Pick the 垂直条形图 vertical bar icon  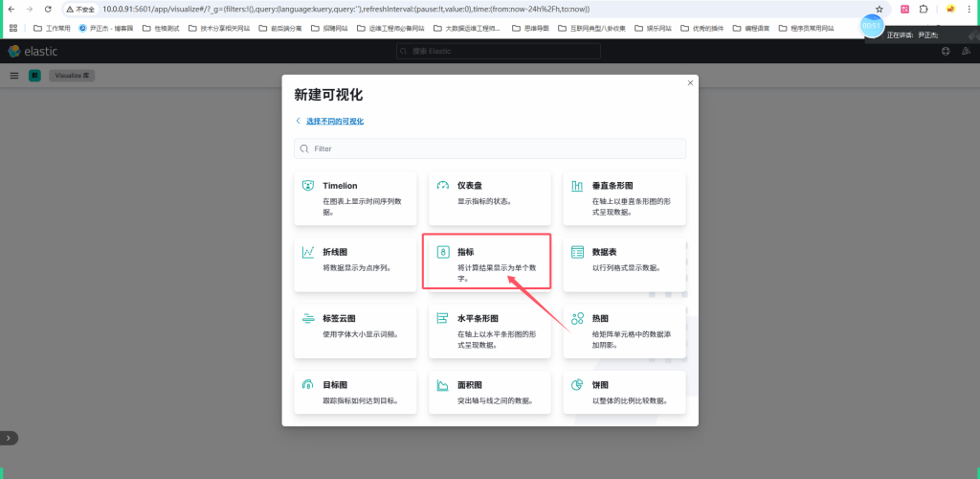[x=577, y=185]
